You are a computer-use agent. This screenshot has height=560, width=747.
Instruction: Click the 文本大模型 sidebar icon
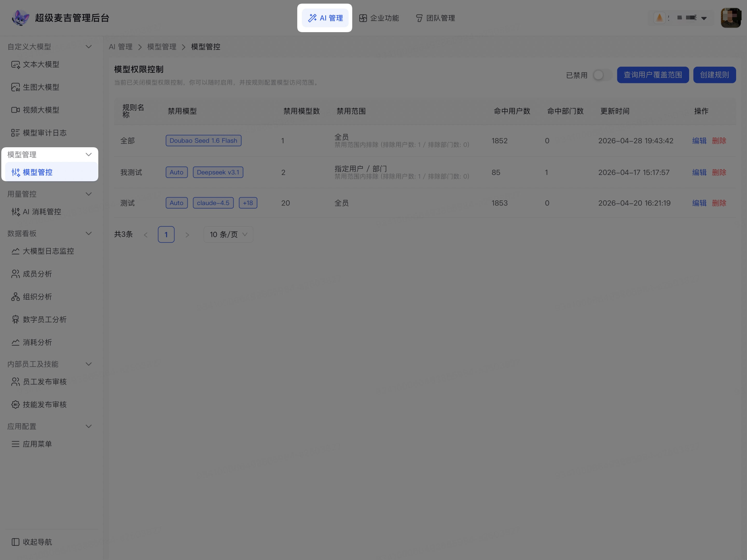[16, 65]
